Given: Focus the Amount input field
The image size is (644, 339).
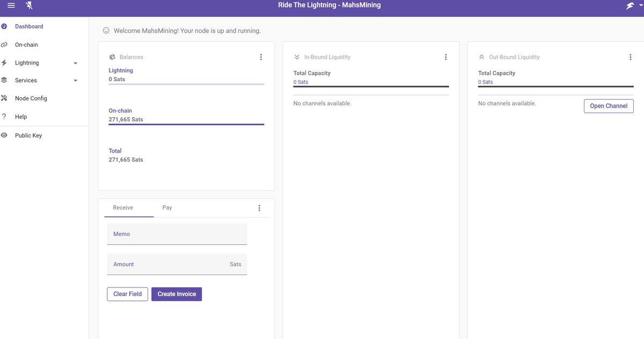Looking at the screenshot, I should (177, 264).
